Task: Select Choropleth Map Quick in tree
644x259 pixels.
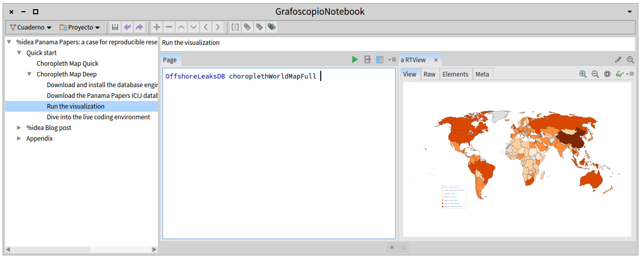Action: [67, 63]
